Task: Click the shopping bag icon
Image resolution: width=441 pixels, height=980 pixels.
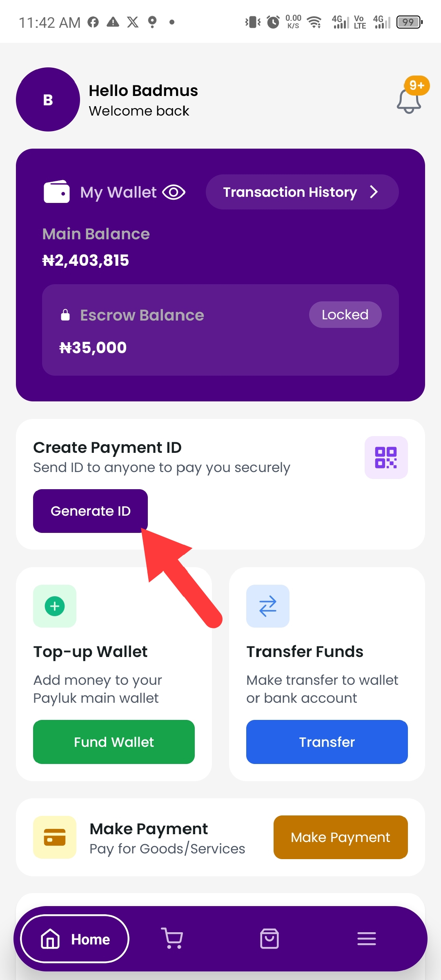Action: (x=269, y=938)
